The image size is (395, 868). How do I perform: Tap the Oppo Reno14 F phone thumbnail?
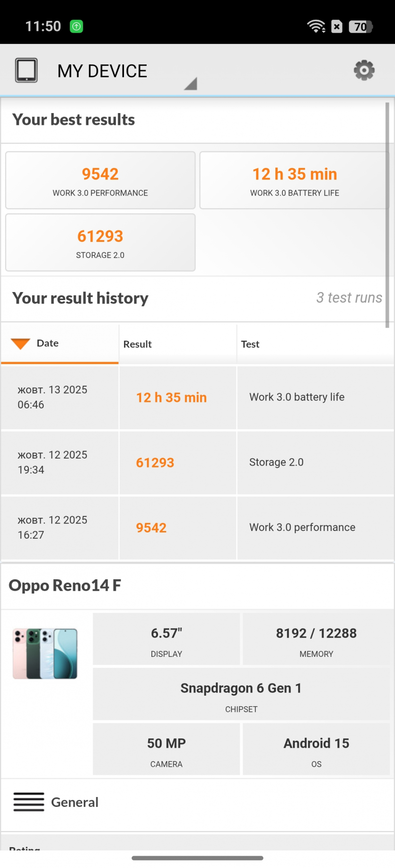click(x=45, y=654)
